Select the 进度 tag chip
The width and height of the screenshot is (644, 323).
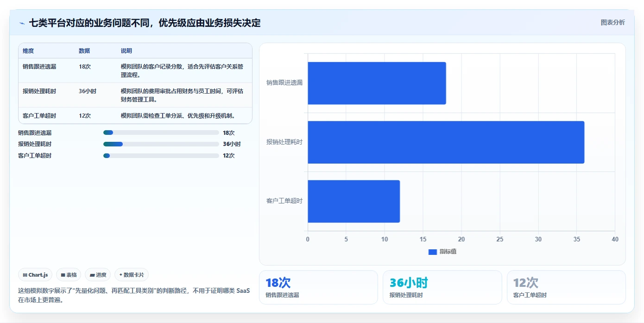click(x=98, y=275)
